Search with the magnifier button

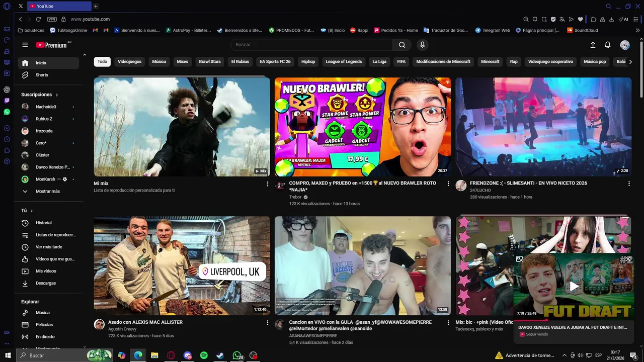point(402,45)
